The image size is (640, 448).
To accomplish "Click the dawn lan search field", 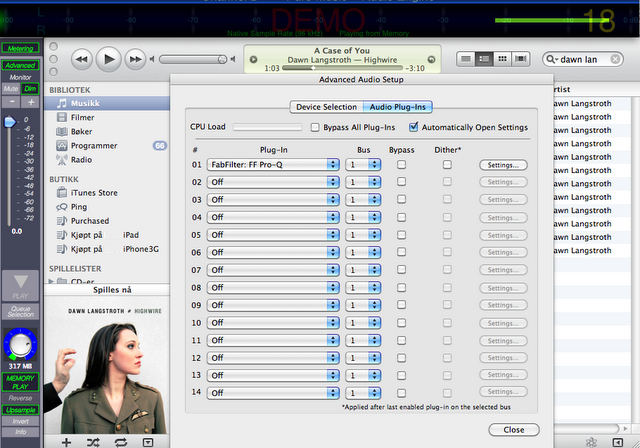I will (x=582, y=60).
